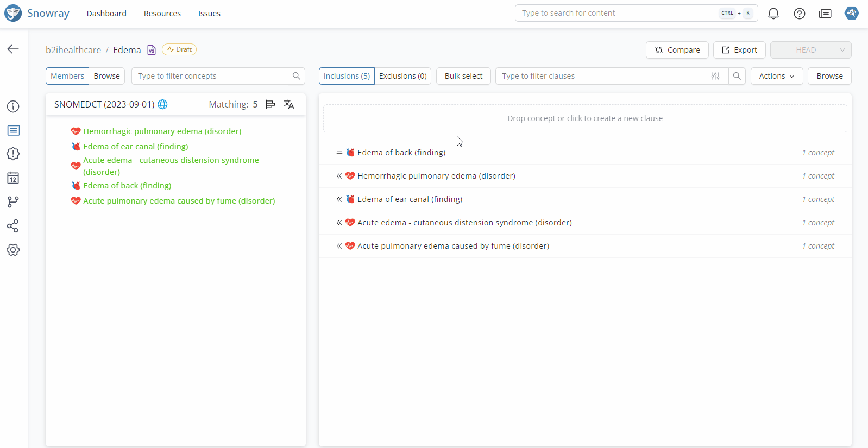This screenshot has height=448, width=868.
Task: Expand the HEAD version dropdown
Action: pyautogui.click(x=810, y=50)
